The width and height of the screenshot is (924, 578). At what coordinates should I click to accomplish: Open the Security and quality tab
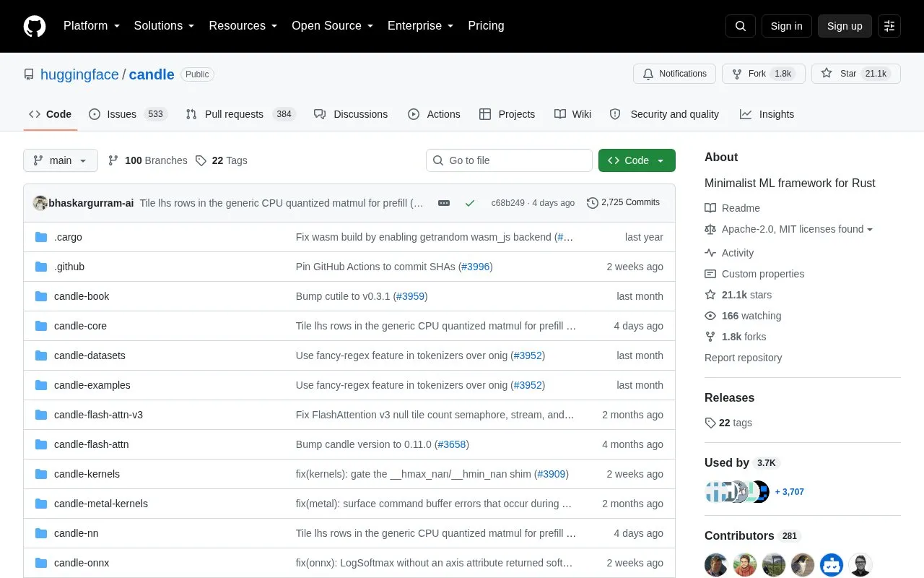click(664, 114)
